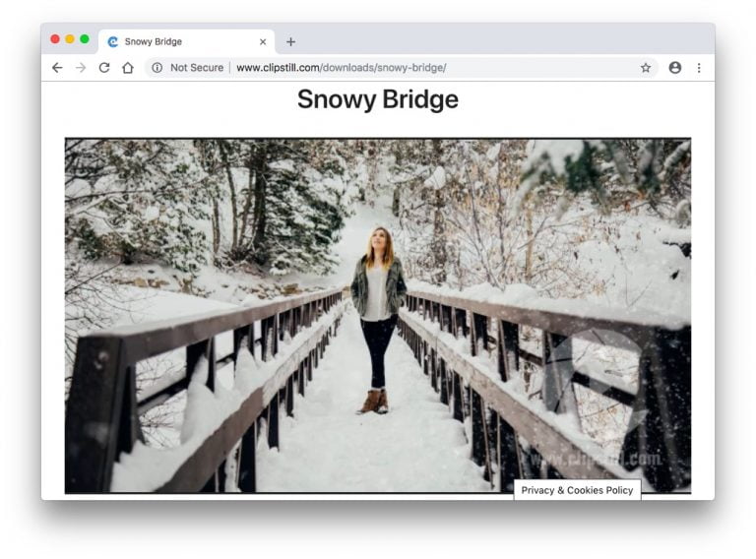
Task: Click the forward navigation arrow
Action: coord(81,68)
